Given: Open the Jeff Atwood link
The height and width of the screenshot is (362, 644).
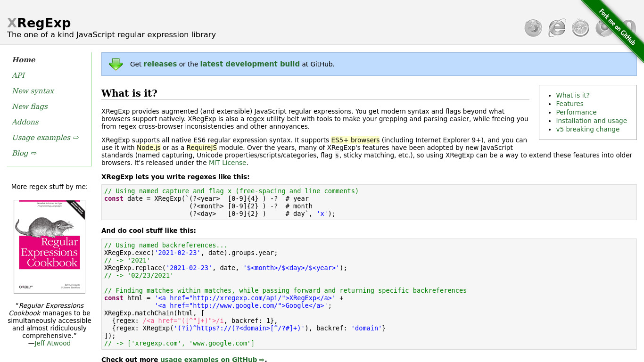Looking at the screenshot, I should 53,343.
